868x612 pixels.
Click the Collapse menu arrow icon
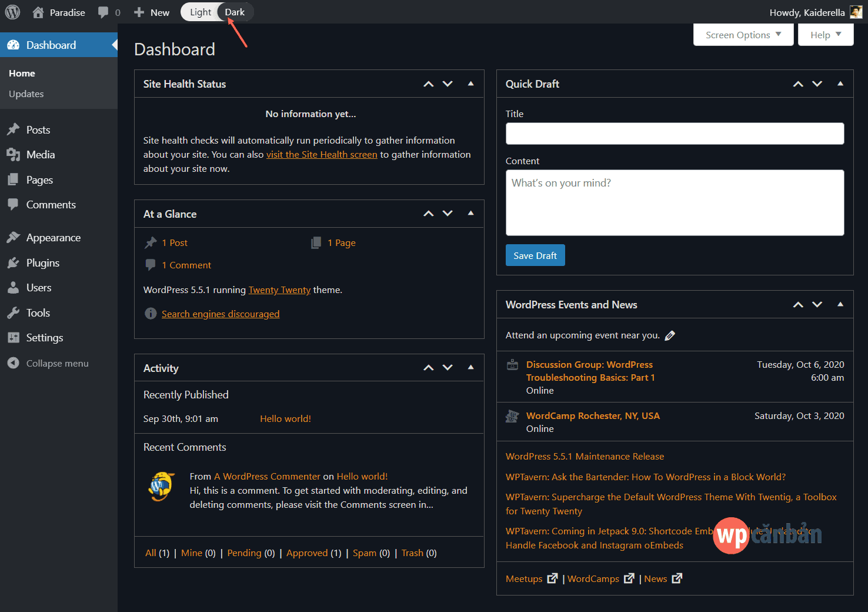(13, 363)
